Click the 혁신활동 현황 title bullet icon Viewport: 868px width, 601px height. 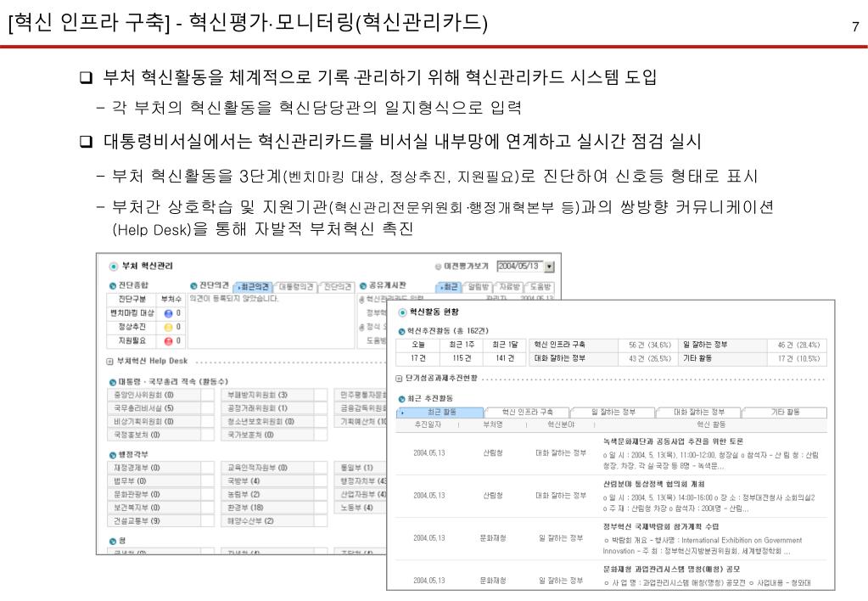coord(402,312)
